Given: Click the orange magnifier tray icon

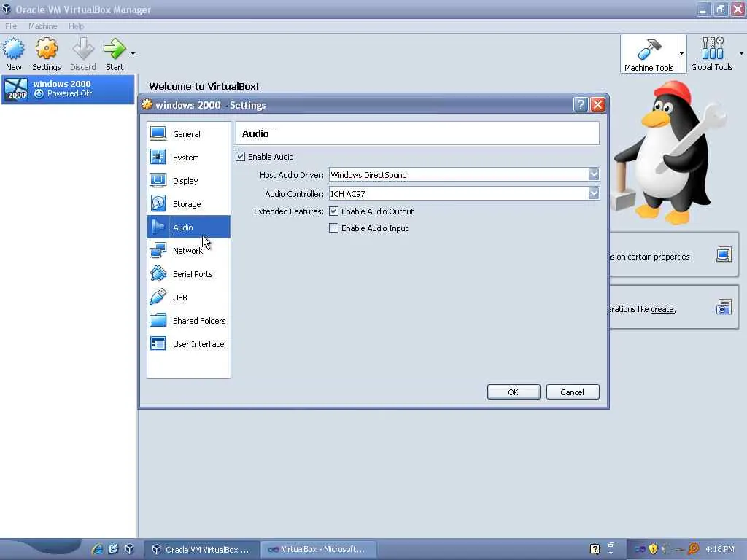Looking at the screenshot, I should 693,549.
